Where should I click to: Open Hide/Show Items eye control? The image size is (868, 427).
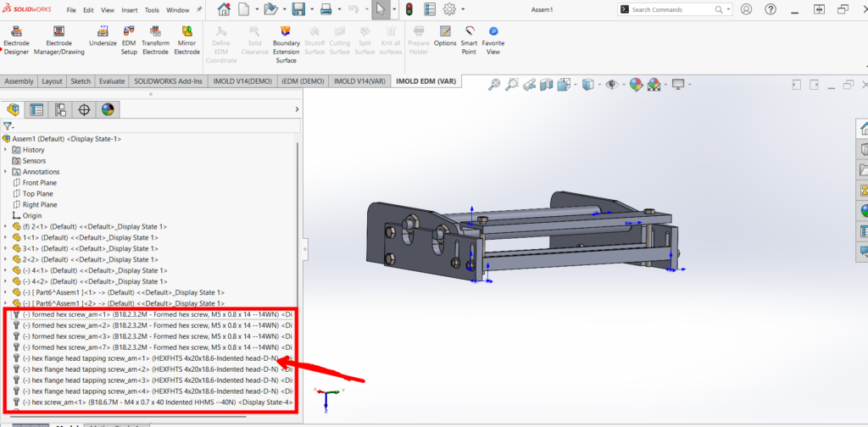pyautogui.click(x=612, y=84)
